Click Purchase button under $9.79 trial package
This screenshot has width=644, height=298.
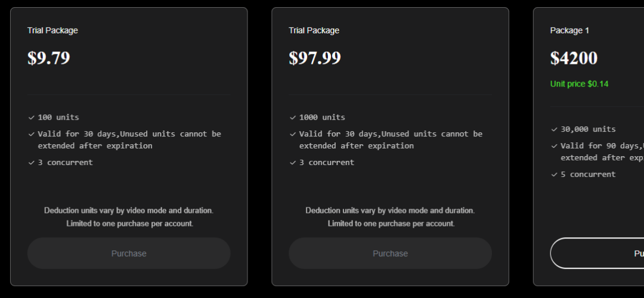[x=129, y=253]
